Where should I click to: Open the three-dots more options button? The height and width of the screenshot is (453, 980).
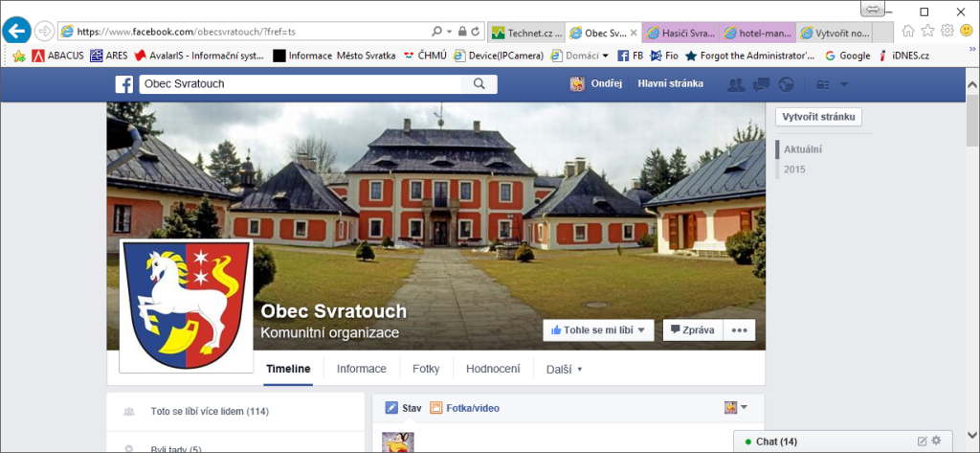[740, 330]
